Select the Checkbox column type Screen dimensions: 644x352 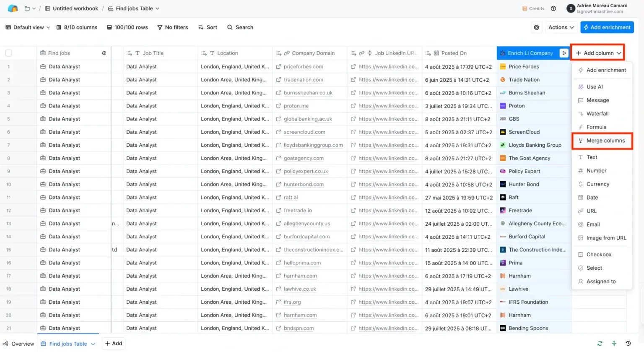pos(602,255)
